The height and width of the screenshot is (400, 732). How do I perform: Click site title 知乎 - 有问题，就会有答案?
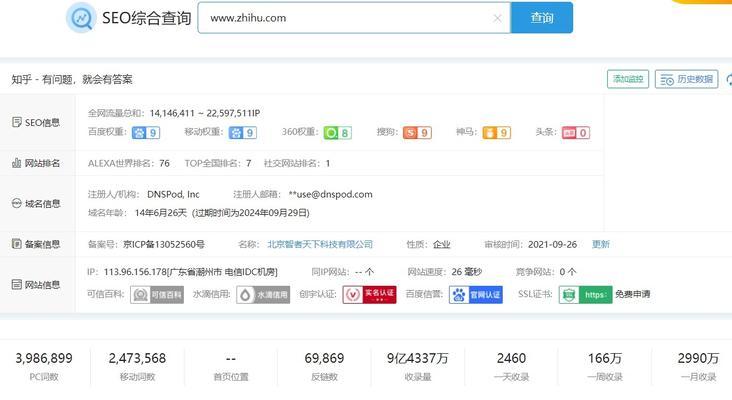coord(72,79)
